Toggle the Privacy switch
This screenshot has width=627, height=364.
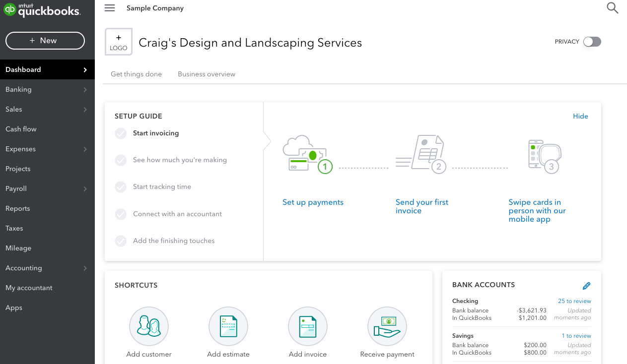[592, 42]
